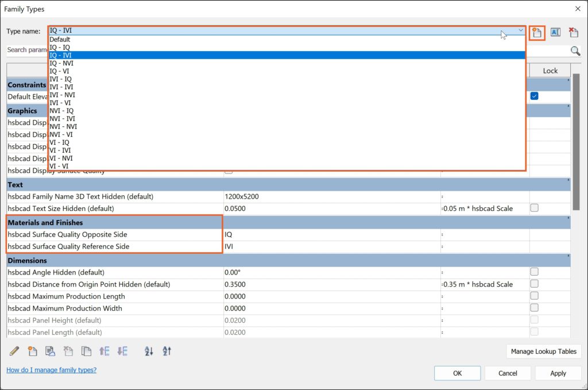Click the Rename Type icon
This screenshot has height=390, width=588.
click(555, 32)
